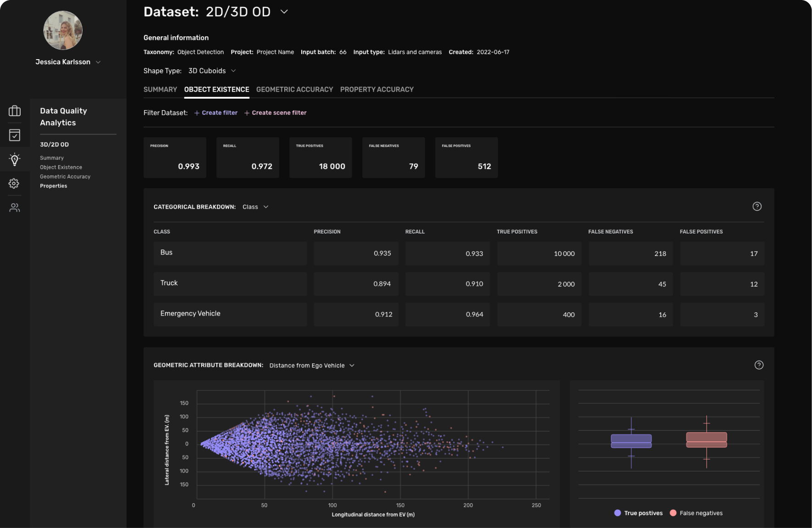Switch to the SUMMARY tab
The height and width of the screenshot is (528, 812).
point(160,89)
